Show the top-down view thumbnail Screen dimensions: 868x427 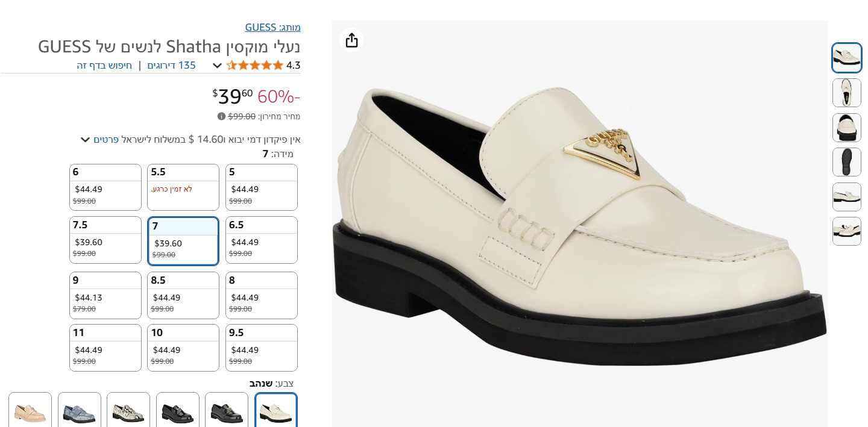846,93
